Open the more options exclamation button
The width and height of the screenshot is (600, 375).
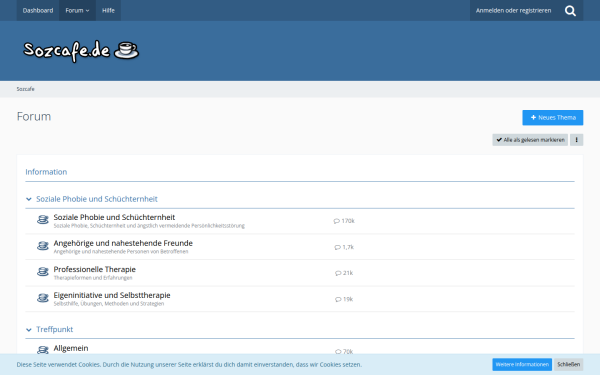coord(576,140)
